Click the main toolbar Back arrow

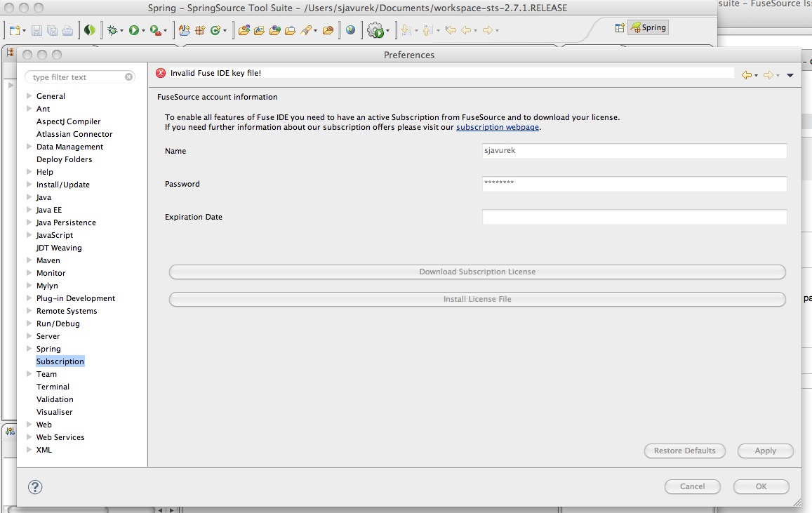(x=466, y=31)
